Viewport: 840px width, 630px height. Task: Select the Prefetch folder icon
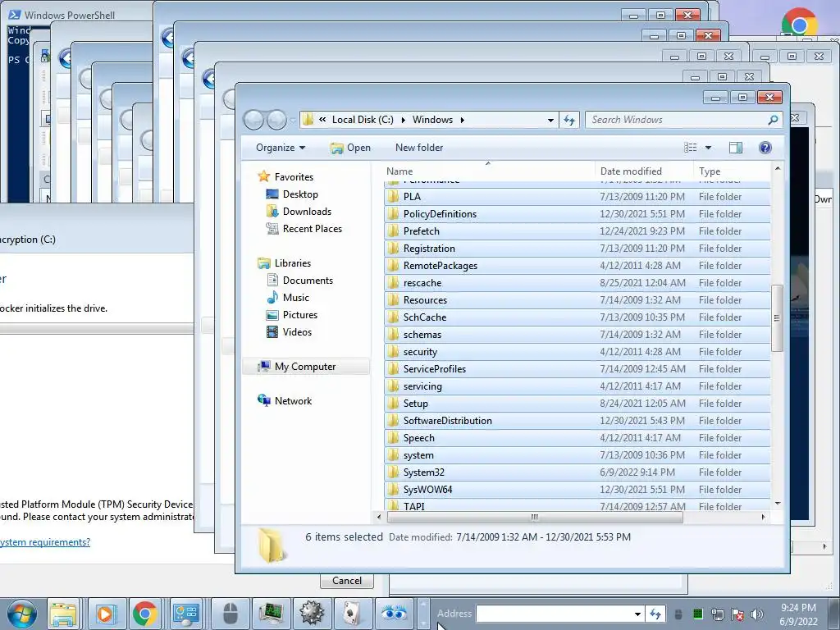[393, 231]
